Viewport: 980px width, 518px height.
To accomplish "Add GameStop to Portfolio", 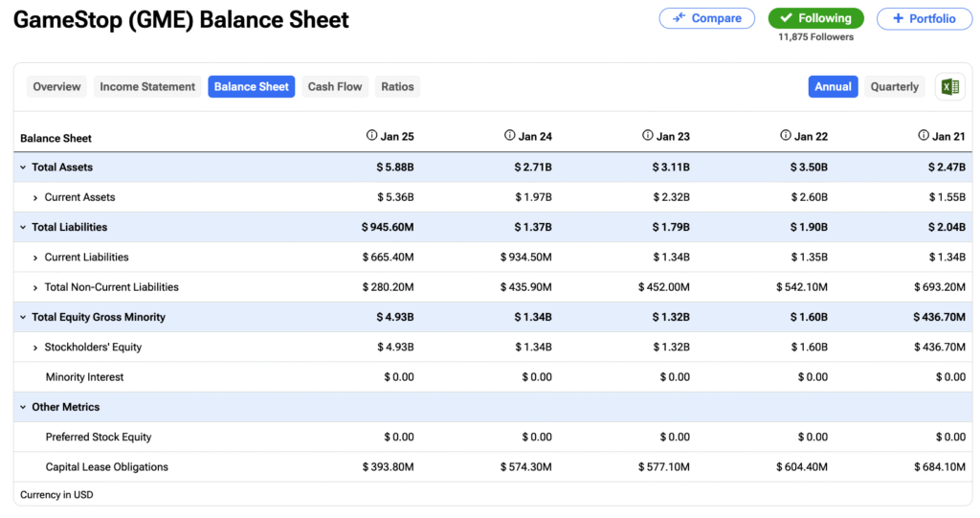I will click(x=924, y=18).
